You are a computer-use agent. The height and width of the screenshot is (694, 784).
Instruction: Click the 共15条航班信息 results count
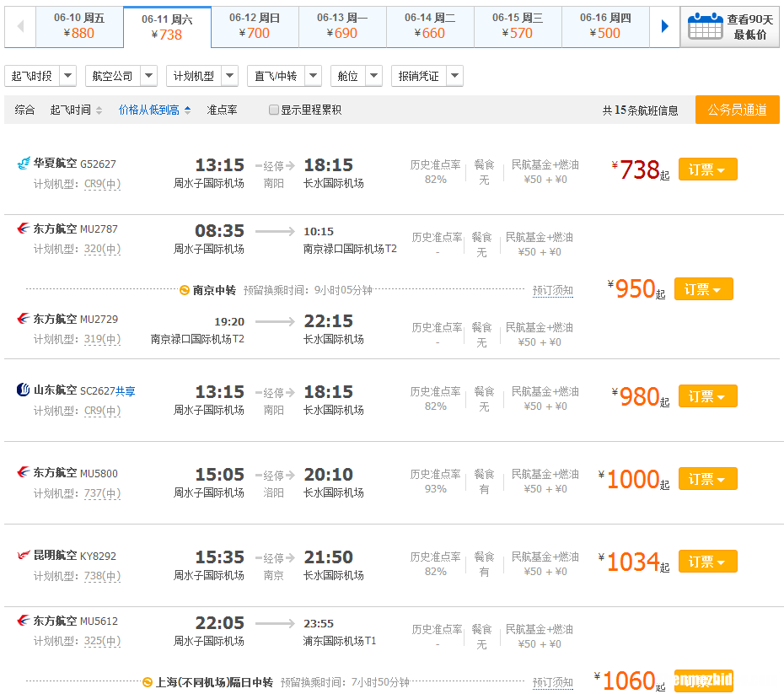(640, 110)
